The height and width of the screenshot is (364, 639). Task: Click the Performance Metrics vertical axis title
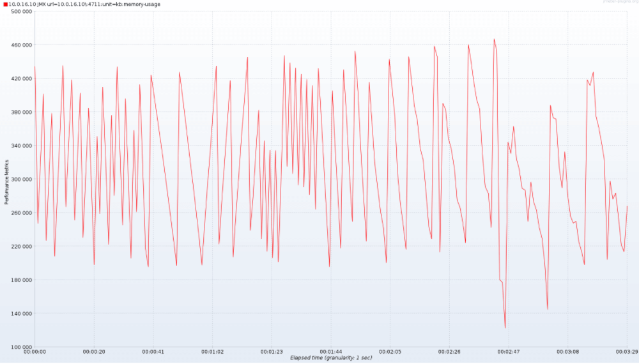tap(6, 183)
